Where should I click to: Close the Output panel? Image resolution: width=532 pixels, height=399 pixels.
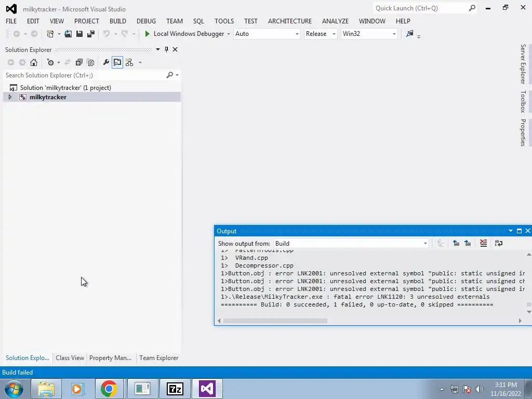click(x=528, y=231)
